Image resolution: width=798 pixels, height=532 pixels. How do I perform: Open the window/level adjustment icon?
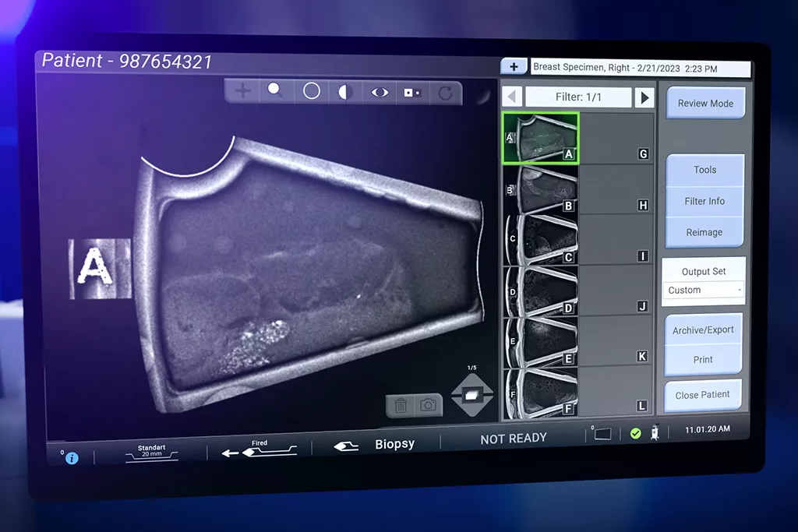411,91
